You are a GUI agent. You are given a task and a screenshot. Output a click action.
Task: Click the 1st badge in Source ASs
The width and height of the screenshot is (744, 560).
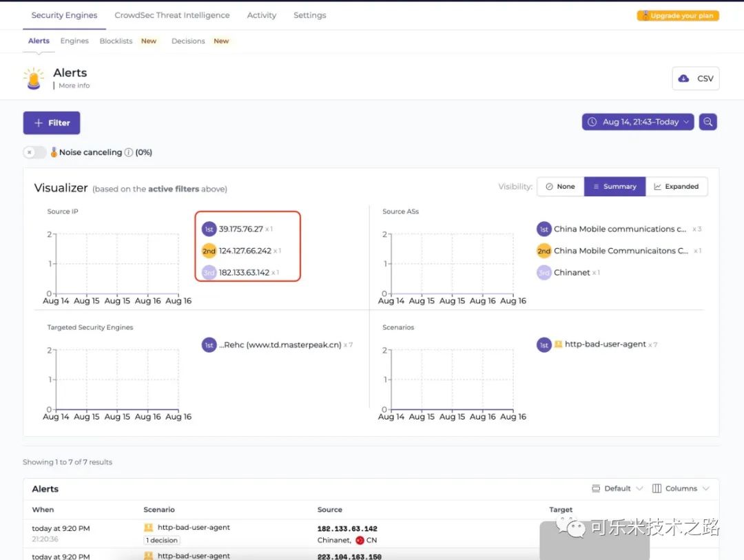click(544, 229)
